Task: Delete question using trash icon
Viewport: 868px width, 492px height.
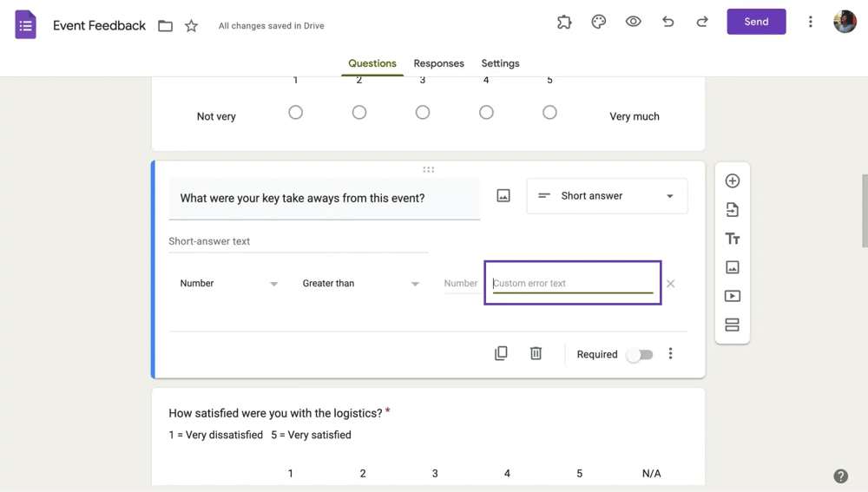Action: 536,354
